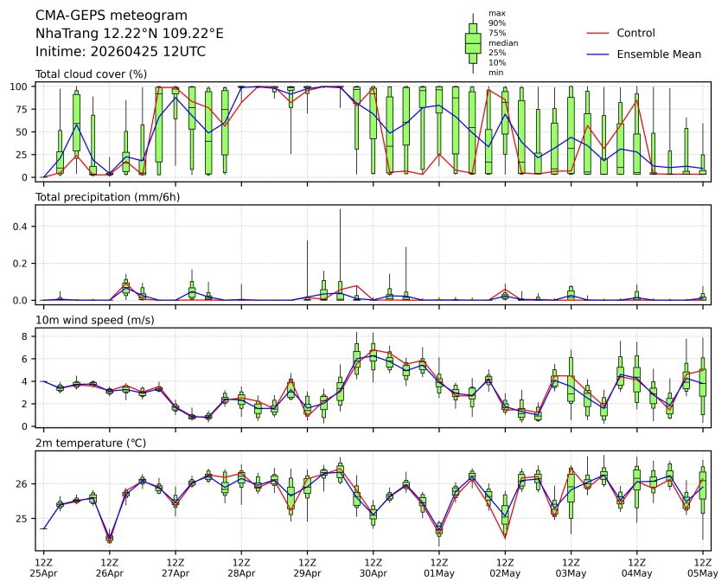Select the "Control" legend label
This screenshot has width=728, height=588.
[635, 33]
